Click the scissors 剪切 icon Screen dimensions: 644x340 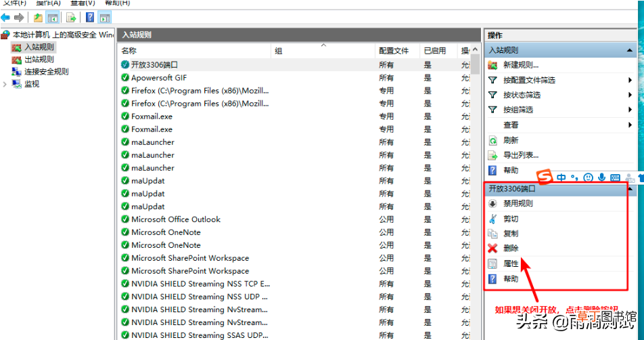(x=492, y=219)
